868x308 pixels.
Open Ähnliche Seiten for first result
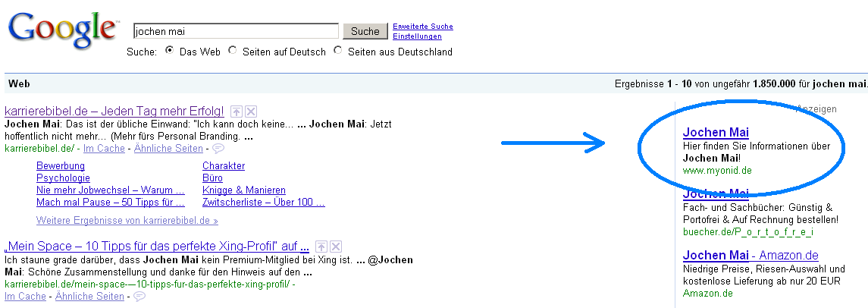coord(168,149)
